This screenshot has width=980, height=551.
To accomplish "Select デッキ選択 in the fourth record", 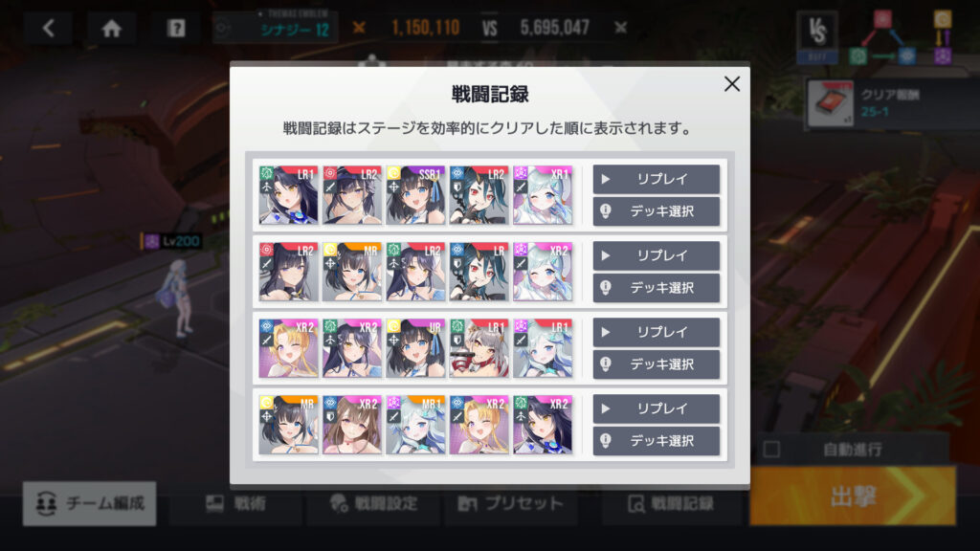I will click(657, 440).
